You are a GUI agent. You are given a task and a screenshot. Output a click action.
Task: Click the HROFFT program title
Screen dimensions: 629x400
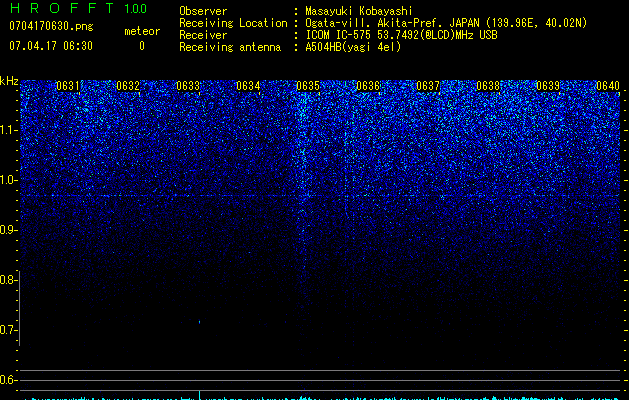[62, 8]
